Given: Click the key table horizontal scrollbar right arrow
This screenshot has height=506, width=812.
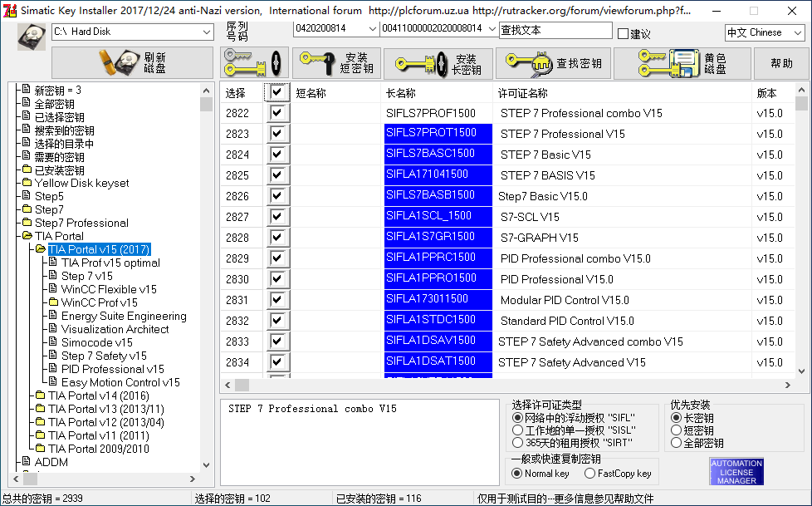Looking at the screenshot, I should point(788,385).
